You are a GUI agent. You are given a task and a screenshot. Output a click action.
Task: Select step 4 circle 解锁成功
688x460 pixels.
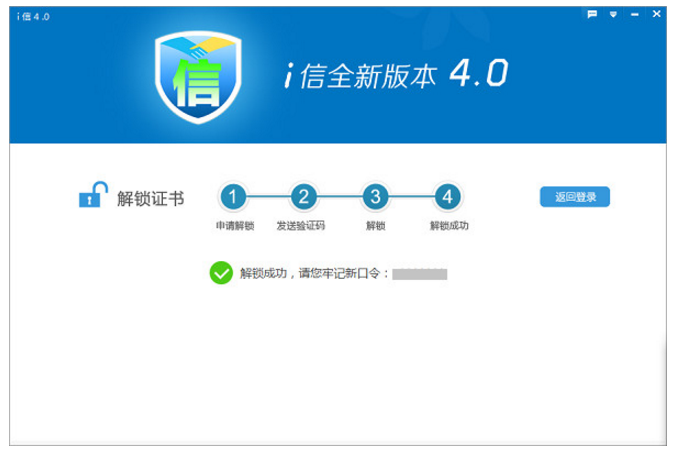point(447,197)
